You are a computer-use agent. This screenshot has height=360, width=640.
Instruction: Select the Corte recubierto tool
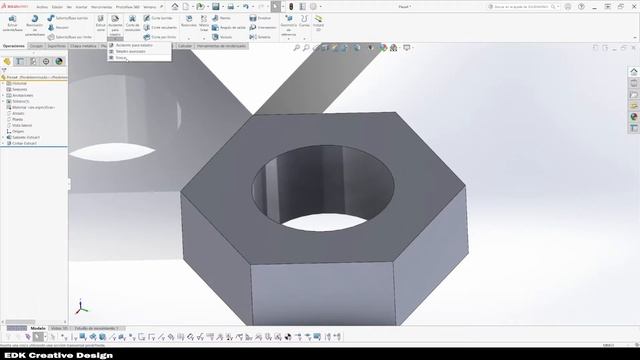coord(160,27)
